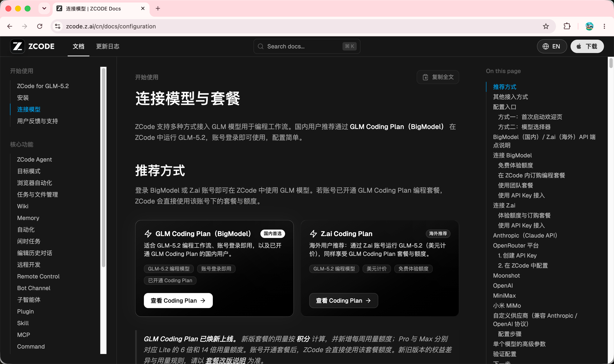Open the 子智能体 sidebar page
Screen dimensions: 614x364
pos(29,300)
